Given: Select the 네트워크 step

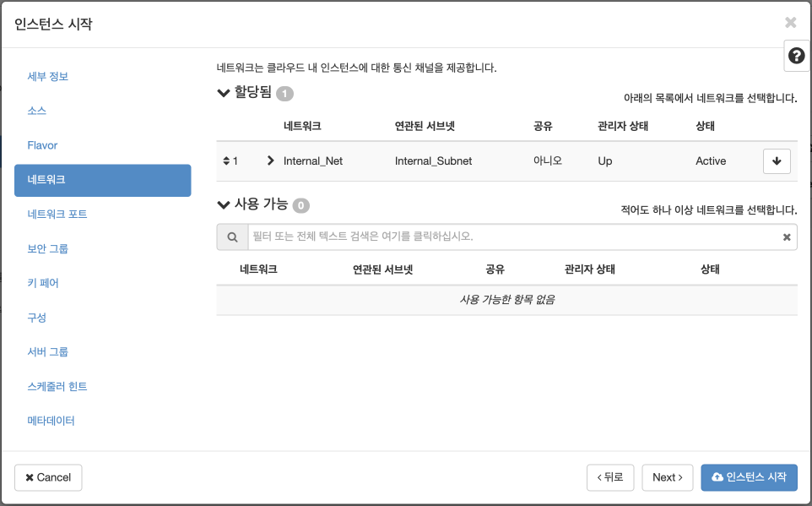Looking at the screenshot, I should pyautogui.click(x=102, y=180).
